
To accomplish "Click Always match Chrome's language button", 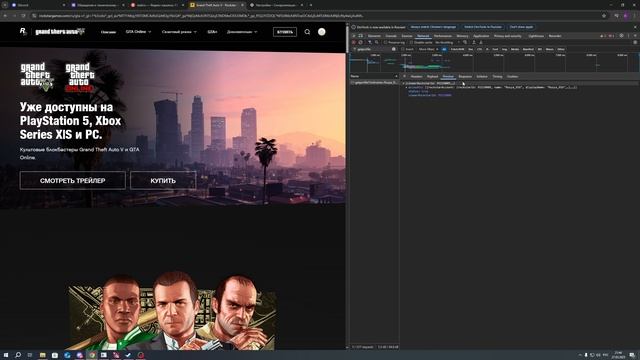I will 433,27.
